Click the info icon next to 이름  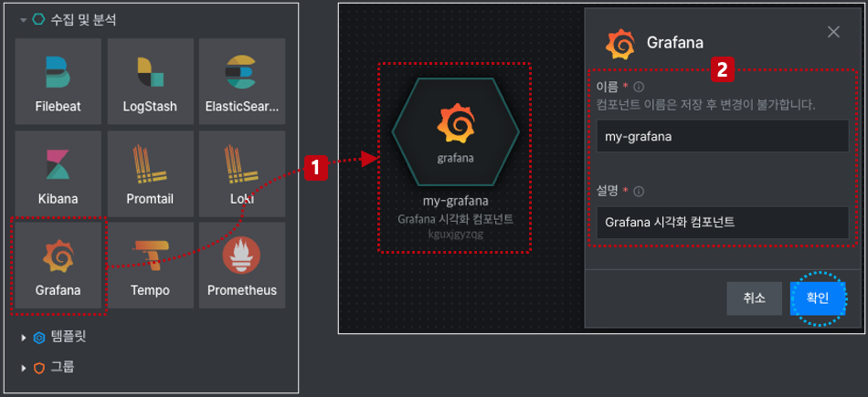pyautogui.click(x=639, y=87)
